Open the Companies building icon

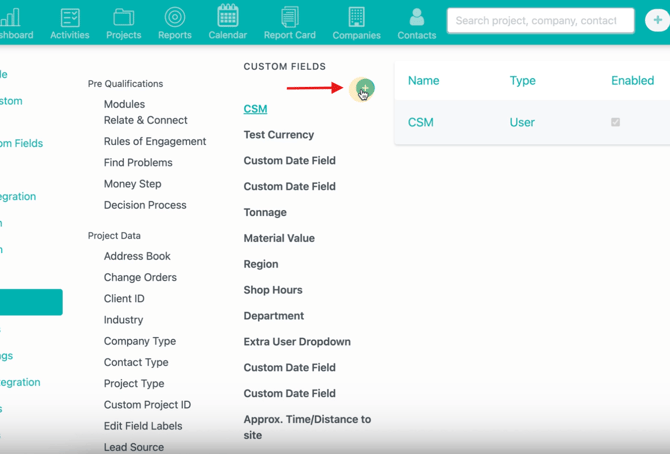click(x=356, y=18)
